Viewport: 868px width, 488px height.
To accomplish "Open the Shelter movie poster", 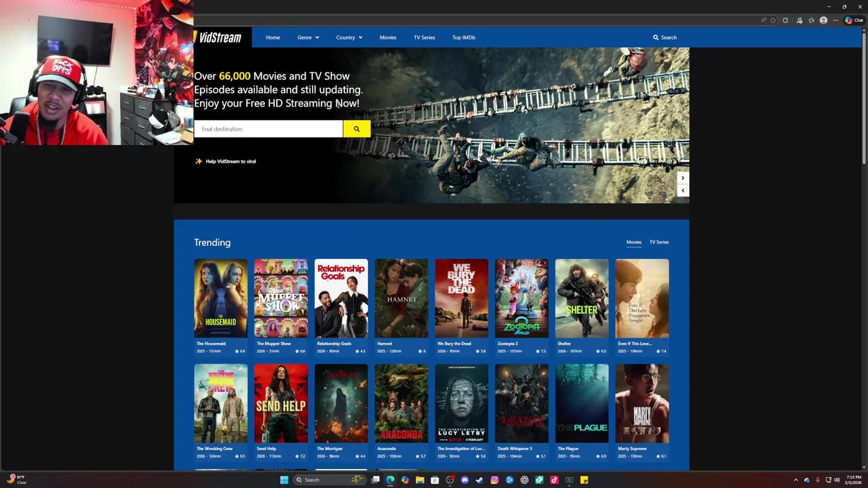I will click(582, 298).
